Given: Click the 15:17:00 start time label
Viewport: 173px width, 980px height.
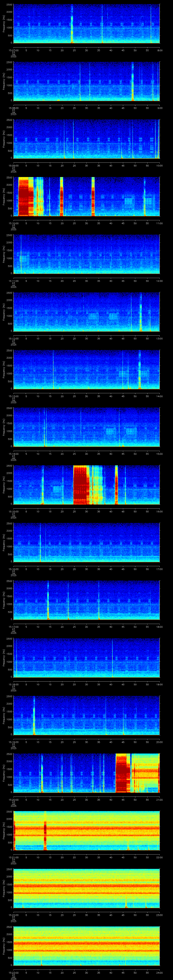Looking at the screenshot, I should (x=13, y=627).
